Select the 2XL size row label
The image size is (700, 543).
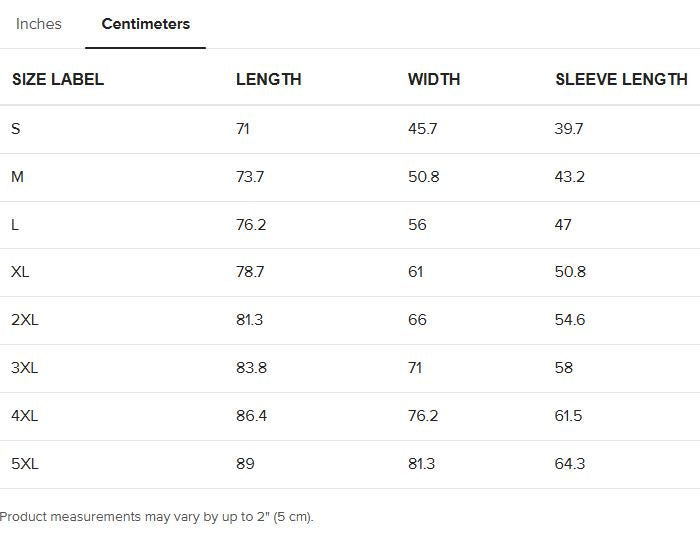pyautogui.click(x=25, y=320)
